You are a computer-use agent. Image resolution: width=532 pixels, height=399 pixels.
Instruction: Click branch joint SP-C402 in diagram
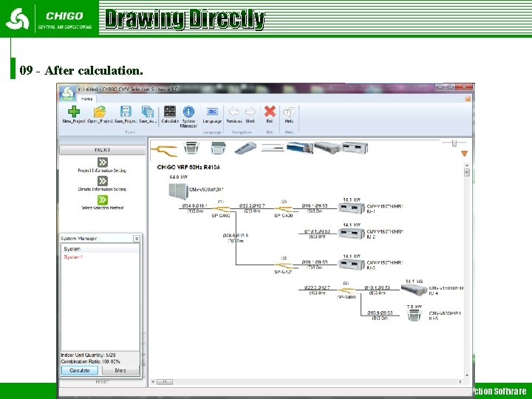coord(221,208)
